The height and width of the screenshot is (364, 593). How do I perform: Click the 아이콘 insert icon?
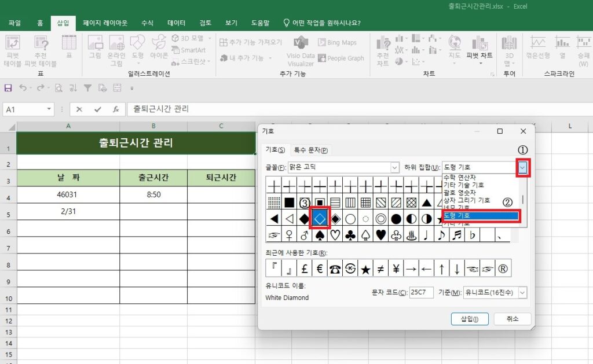tap(159, 47)
